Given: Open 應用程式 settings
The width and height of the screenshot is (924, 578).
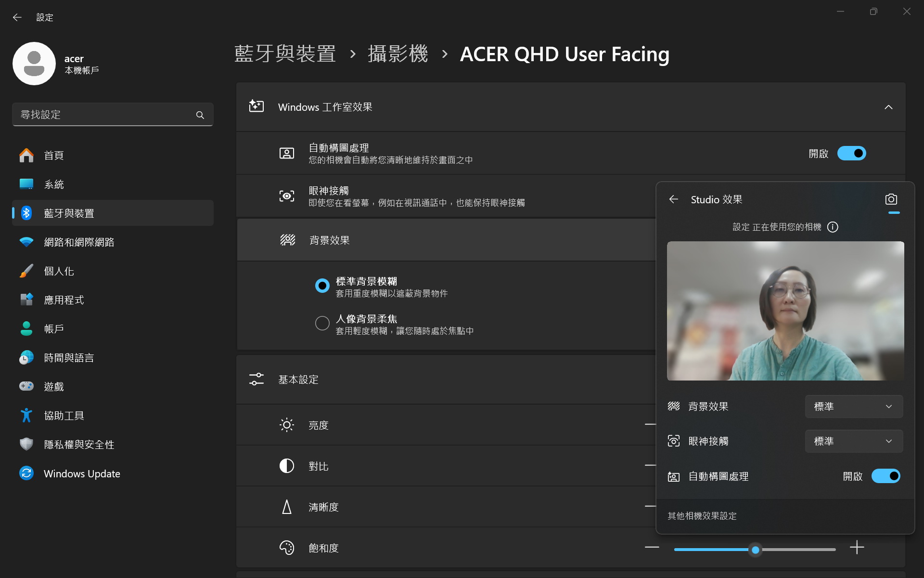Looking at the screenshot, I should click(113, 300).
